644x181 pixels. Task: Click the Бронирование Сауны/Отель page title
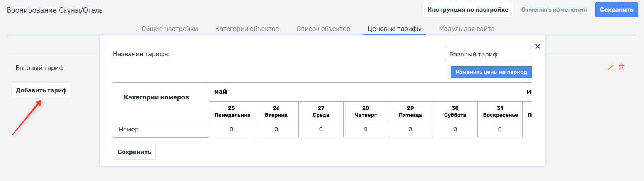click(55, 10)
